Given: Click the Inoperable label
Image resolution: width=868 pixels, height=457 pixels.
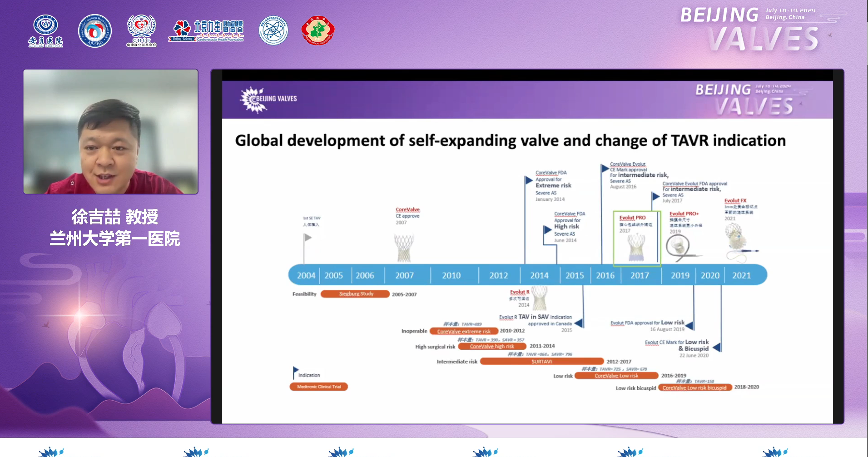Looking at the screenshot, I should coord(414,331).
